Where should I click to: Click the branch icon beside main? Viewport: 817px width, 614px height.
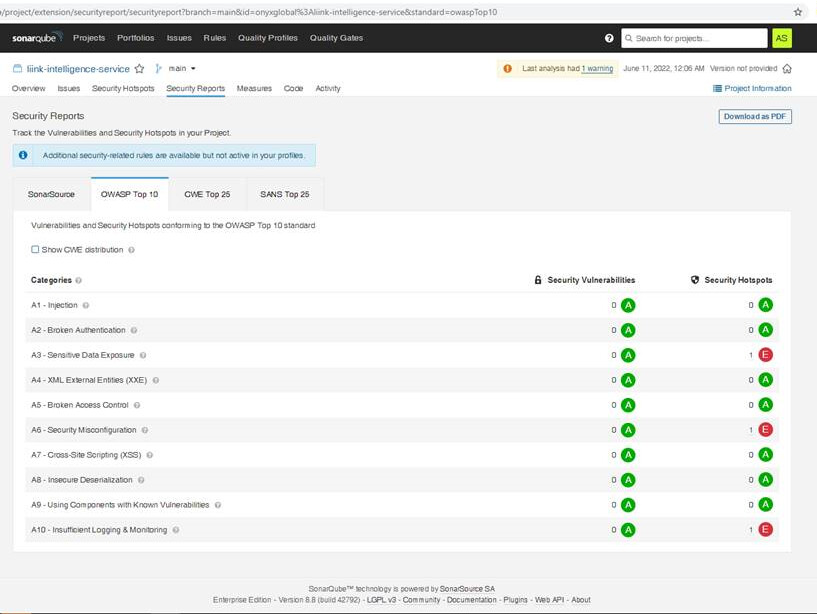pos(158,68)
